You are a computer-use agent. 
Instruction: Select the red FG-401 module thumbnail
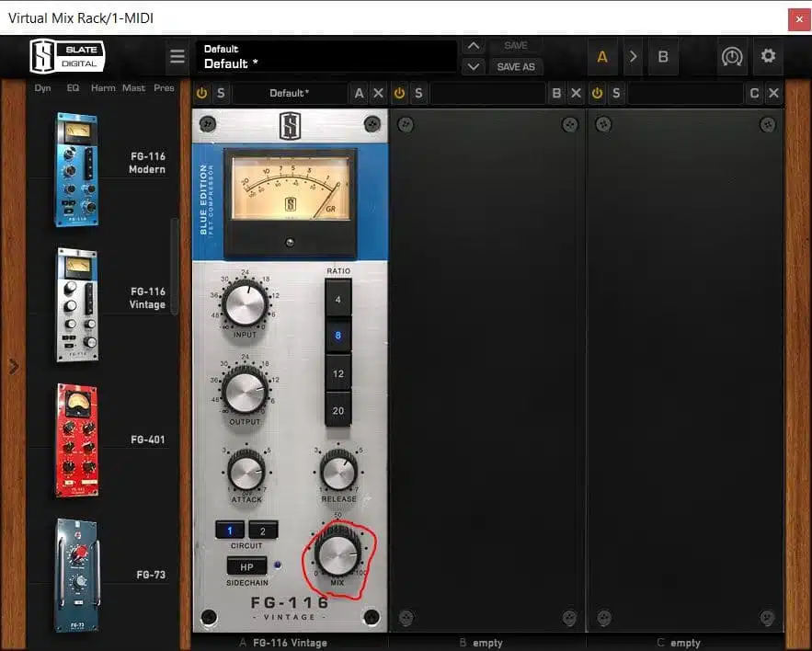(77, 440)
